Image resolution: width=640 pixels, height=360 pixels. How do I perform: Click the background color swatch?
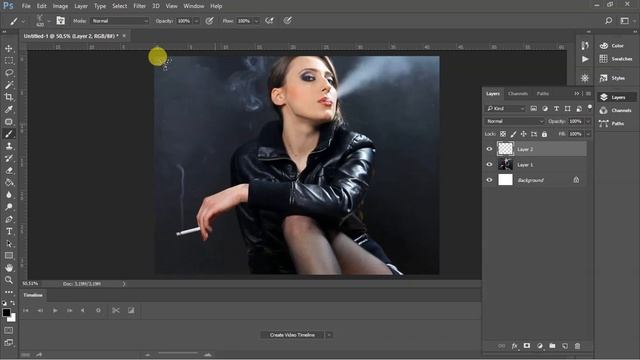[x=13, y=319]
